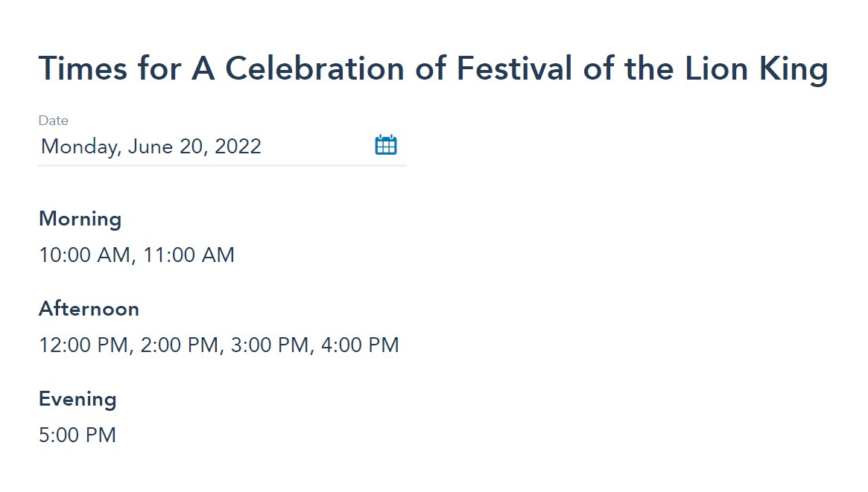The width and height of the screenshot is (868, 492).
Task: Click the Date label above the field
Action: tap(53, 121)
